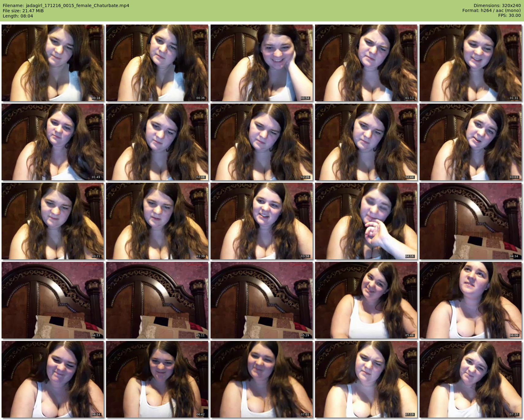Screen dimensions: 524x420
Task: Choose the frame stamped 01:13
Action: [366, 63]
